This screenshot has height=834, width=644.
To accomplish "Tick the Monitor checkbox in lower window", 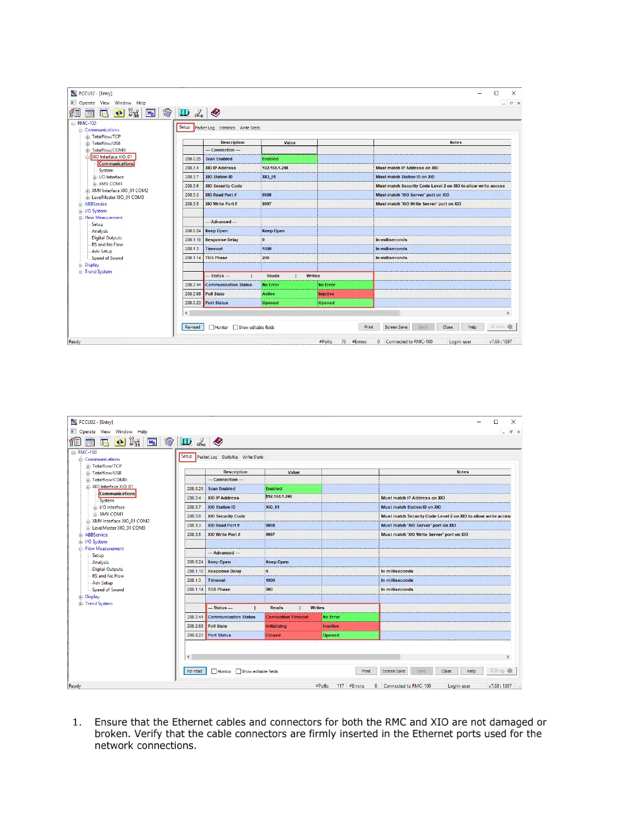I will (x=214, y=671).
